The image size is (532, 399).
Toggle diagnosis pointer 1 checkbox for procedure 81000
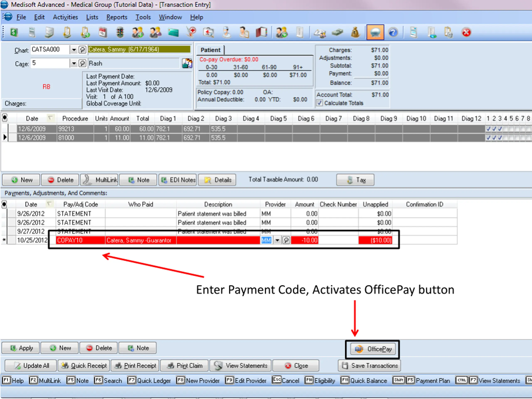(x=488, y=138)
